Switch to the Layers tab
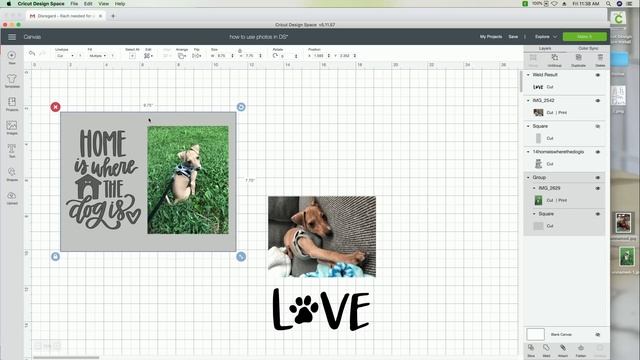 (545, 48)
